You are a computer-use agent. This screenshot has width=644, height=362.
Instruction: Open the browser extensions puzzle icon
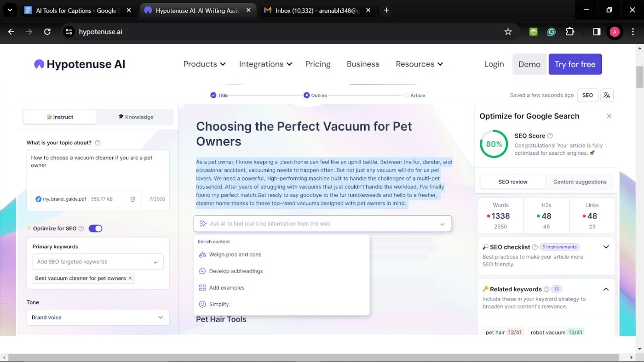point(570,32)
